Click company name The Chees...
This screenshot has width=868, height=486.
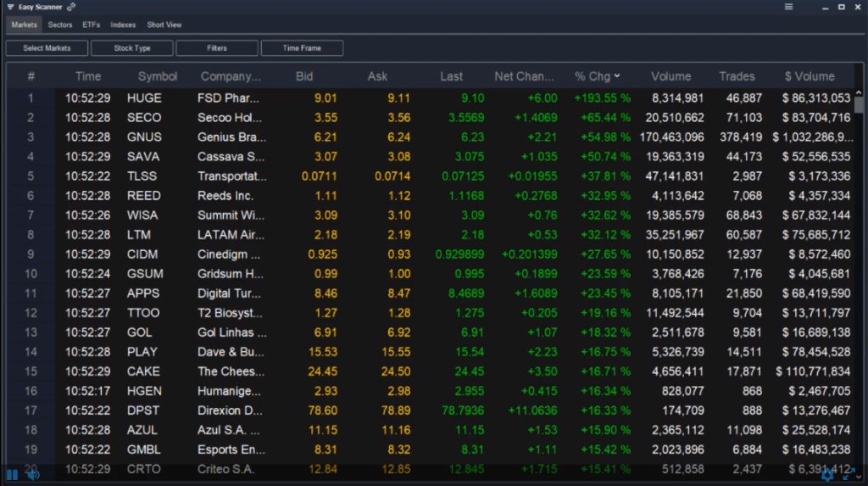pos(231,371)
